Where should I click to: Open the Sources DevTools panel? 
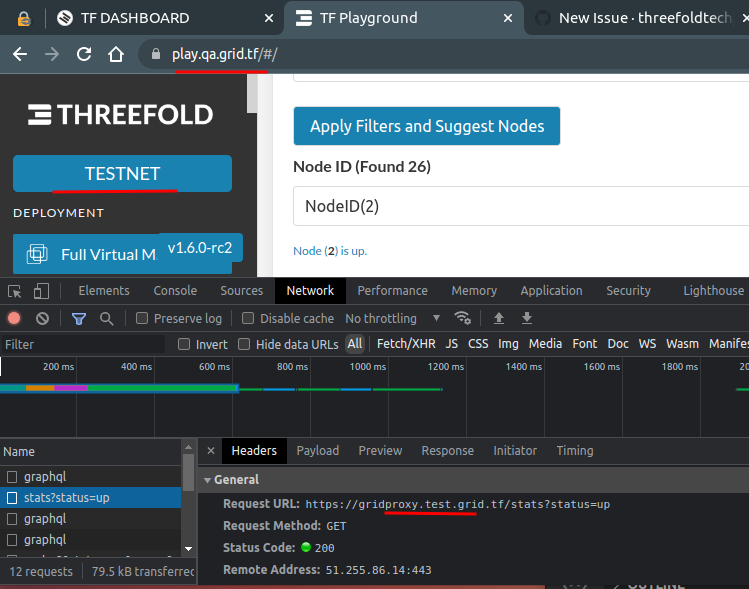pyautogui.click(x=241, y=290)
